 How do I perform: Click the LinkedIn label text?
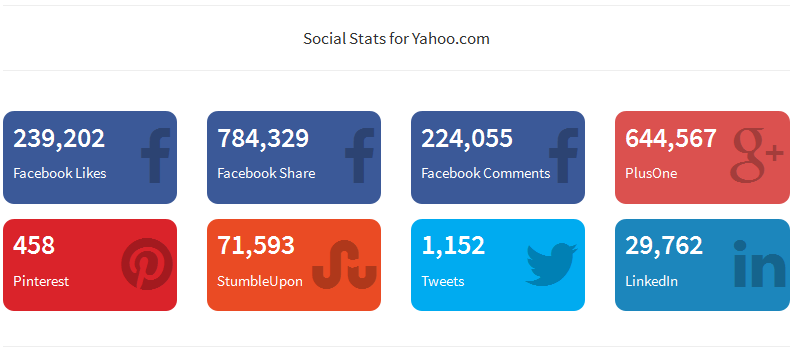(652, 281)
